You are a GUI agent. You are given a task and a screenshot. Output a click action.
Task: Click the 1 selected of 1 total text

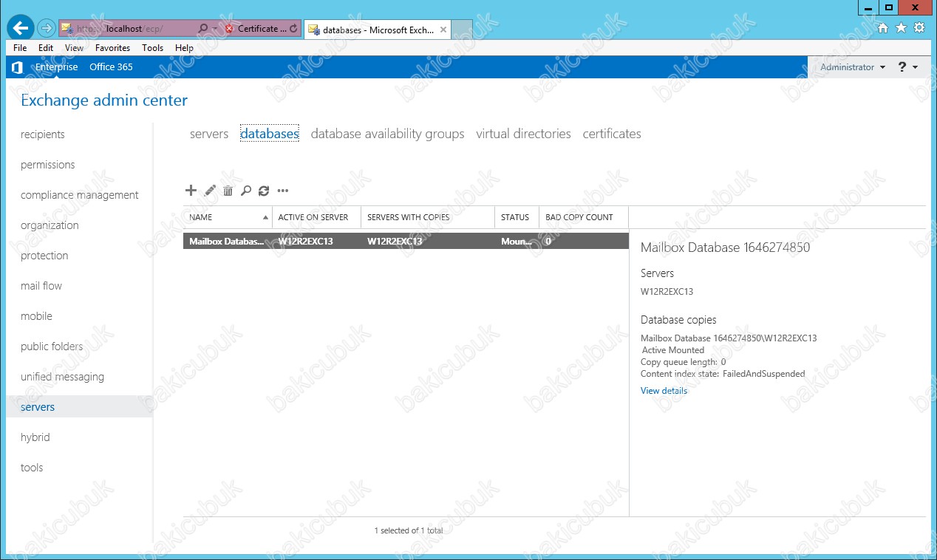(x=409, y=530)
